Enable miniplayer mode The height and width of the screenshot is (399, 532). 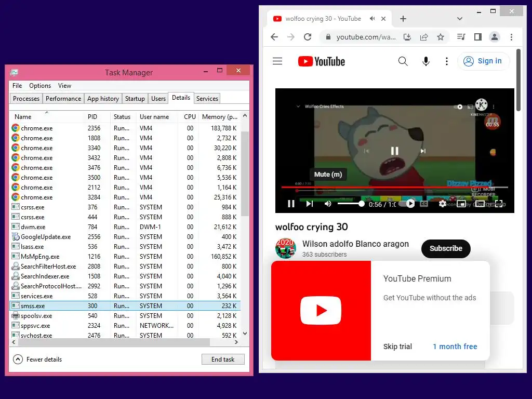click(461, 204)
